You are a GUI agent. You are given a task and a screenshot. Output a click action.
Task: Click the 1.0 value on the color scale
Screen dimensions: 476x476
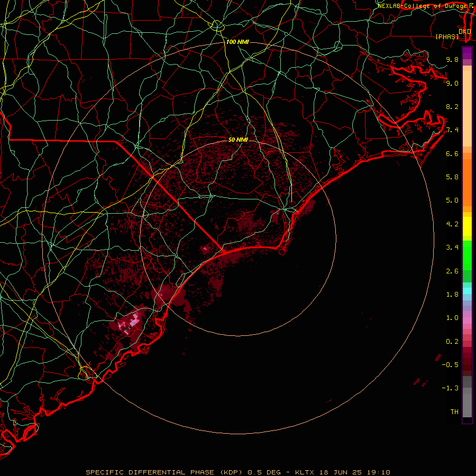click(452, 318)
